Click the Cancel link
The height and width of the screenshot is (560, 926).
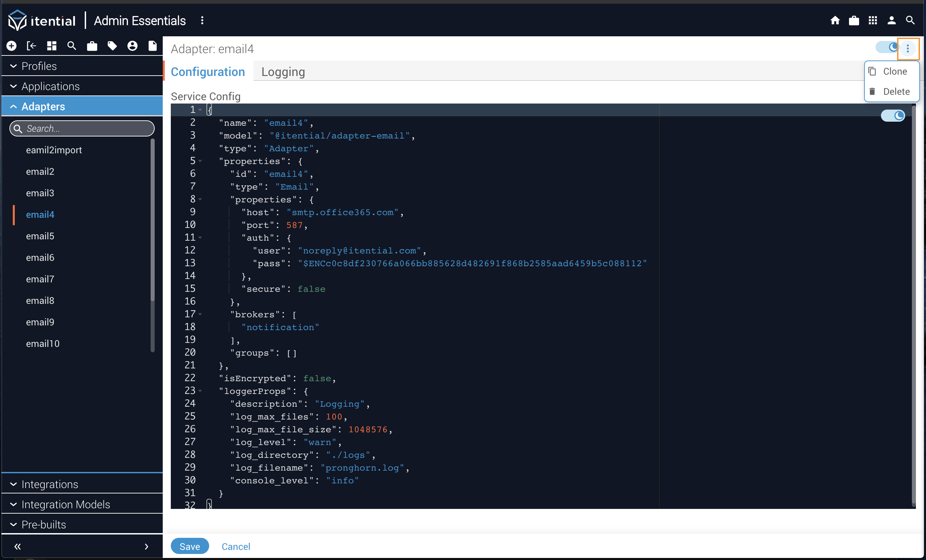pos(236,546)
